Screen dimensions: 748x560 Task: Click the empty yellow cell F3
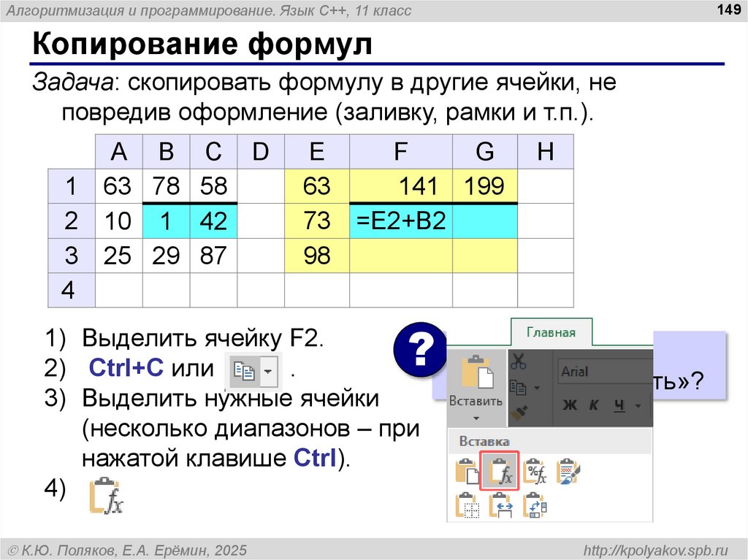401,256
